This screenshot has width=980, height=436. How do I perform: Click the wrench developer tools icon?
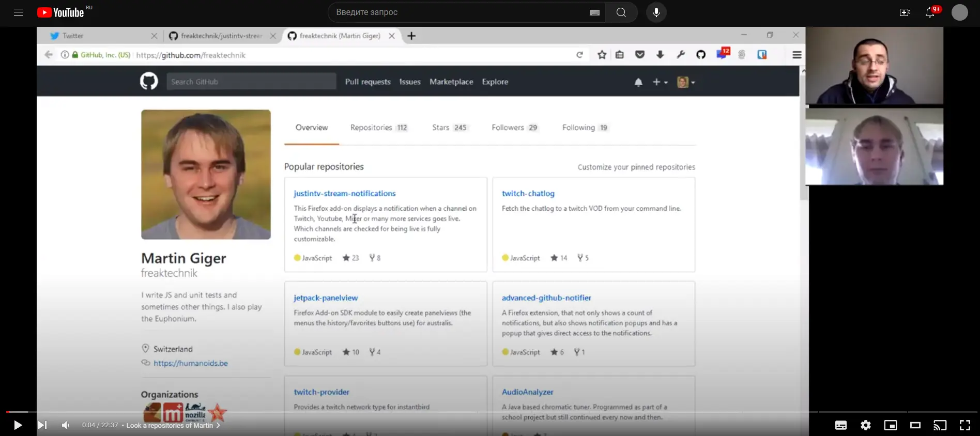(x=680, y=55)
